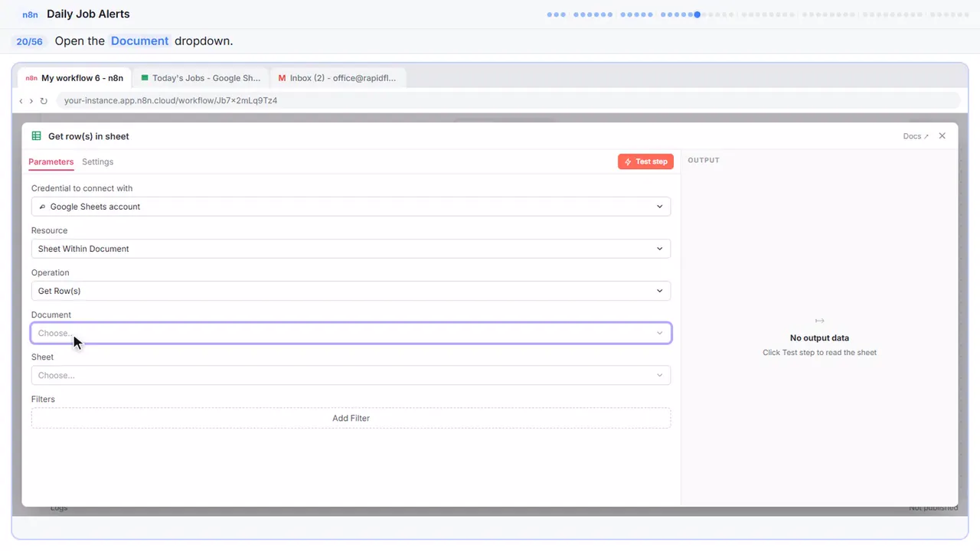Screen dimensions: 980x551
Task: Expand the Resource dropdown
Action: [351, 249]
